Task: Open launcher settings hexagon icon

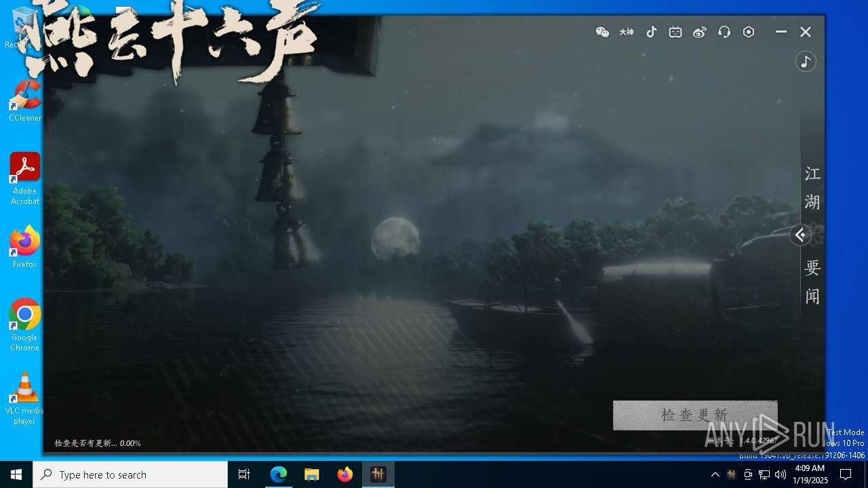Action: point(749,32)
